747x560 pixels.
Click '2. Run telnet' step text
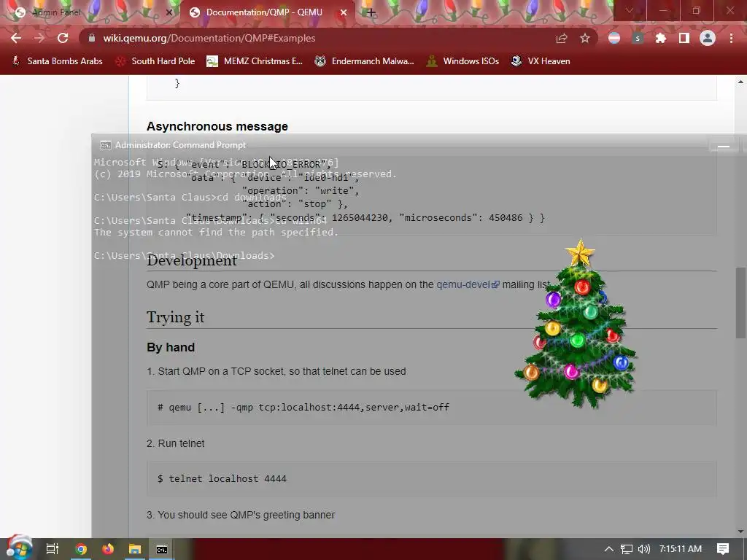175,443
